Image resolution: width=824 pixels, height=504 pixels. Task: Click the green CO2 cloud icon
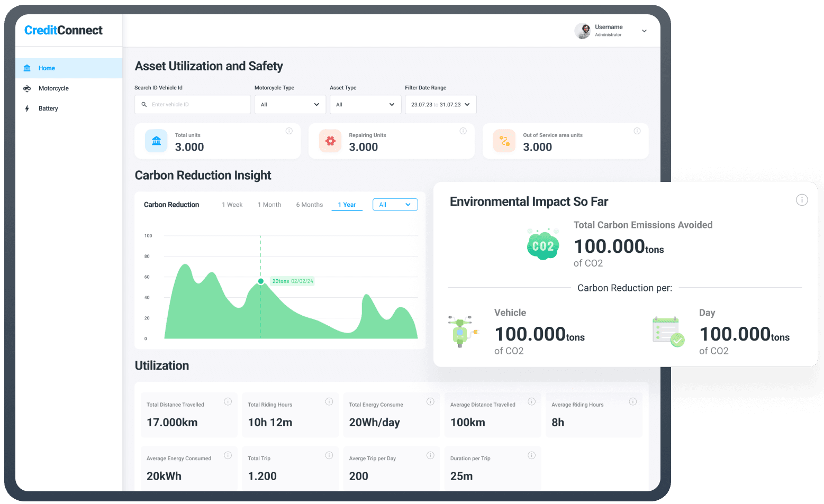(543, 244)
